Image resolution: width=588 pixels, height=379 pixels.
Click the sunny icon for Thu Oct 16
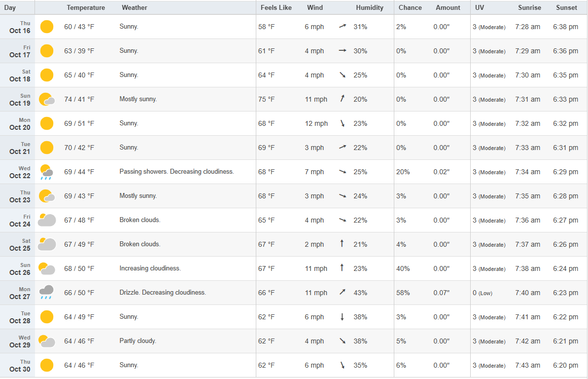coord(47,27)
